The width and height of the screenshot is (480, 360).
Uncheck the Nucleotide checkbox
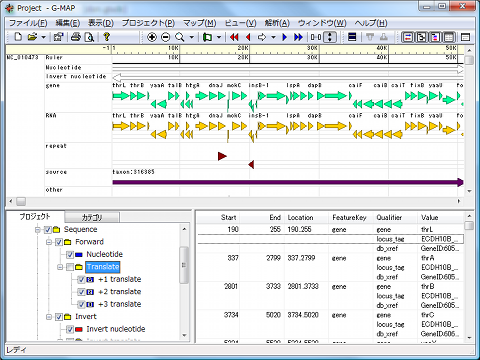pos(70,255)
